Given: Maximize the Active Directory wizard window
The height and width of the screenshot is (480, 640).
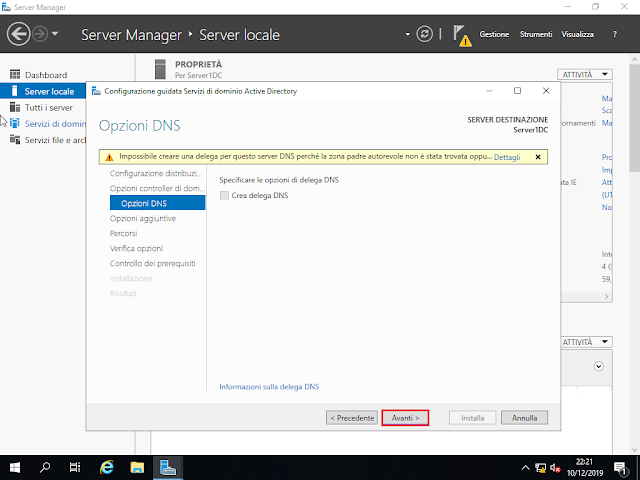Looking at the screenshot, I should click(517, 91).
